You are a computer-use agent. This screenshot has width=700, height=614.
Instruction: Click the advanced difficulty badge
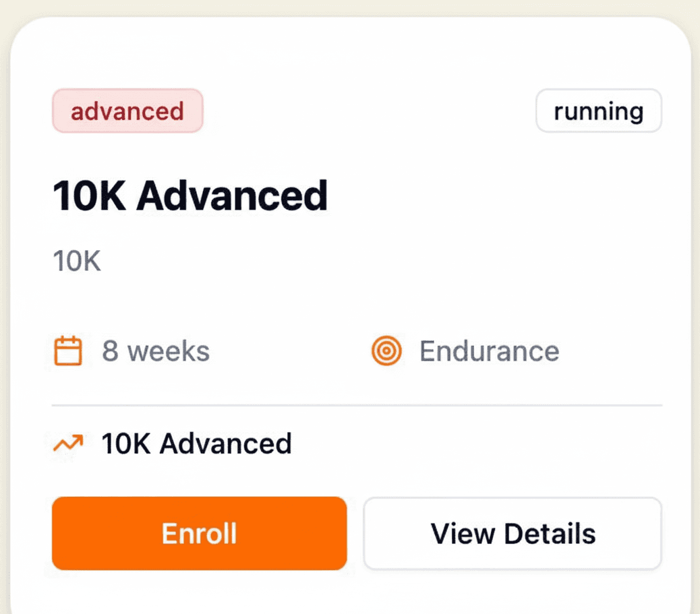127,111
